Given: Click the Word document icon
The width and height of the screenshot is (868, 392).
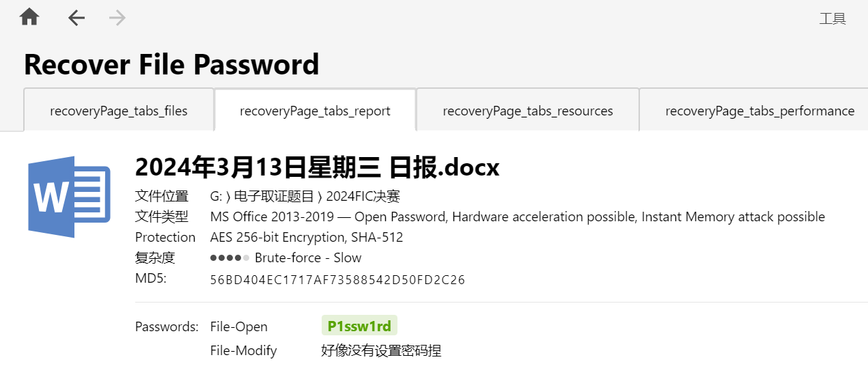Looking at the screenshot, I should point(69,197).
